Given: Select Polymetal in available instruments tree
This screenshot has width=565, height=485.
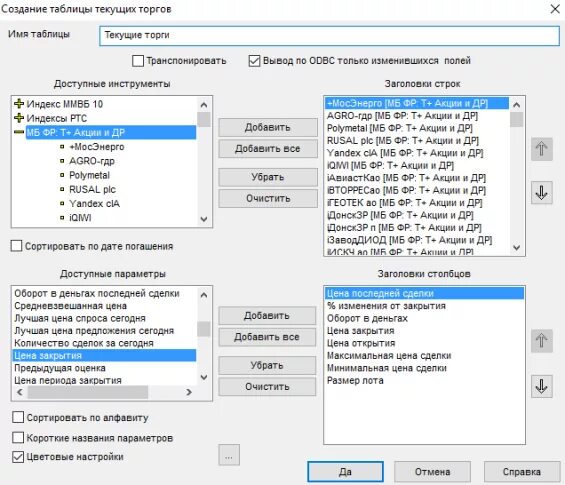Looking at the screenshot, I should pyautogui.click(x=89, y=175).
